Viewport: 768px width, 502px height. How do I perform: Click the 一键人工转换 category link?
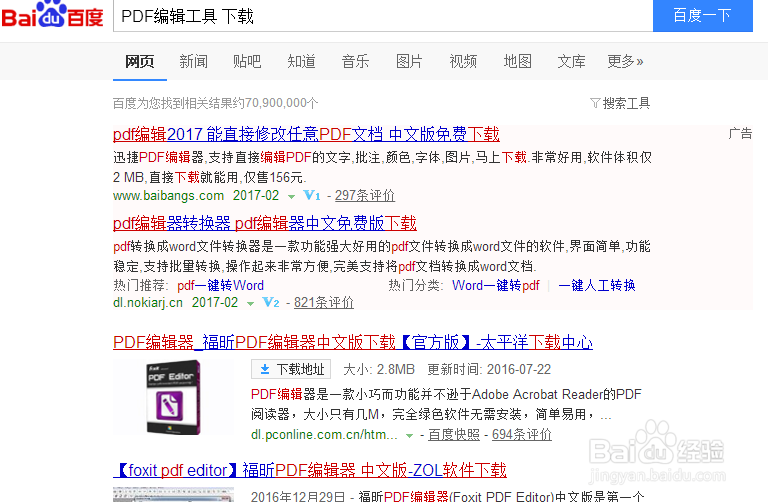(x=597, y=285)
